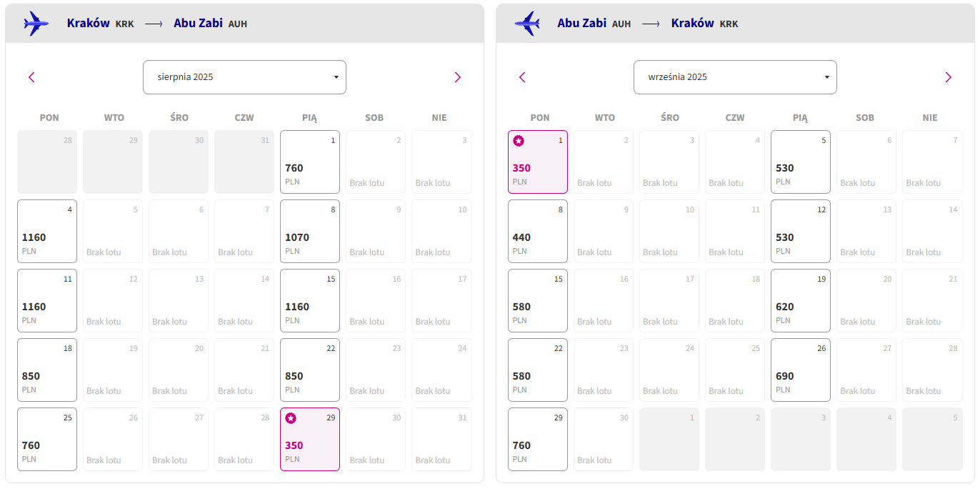Open the sierpnia 2025 month dropdown
Viewport: 980px width, 489px height.
[244, 77]
